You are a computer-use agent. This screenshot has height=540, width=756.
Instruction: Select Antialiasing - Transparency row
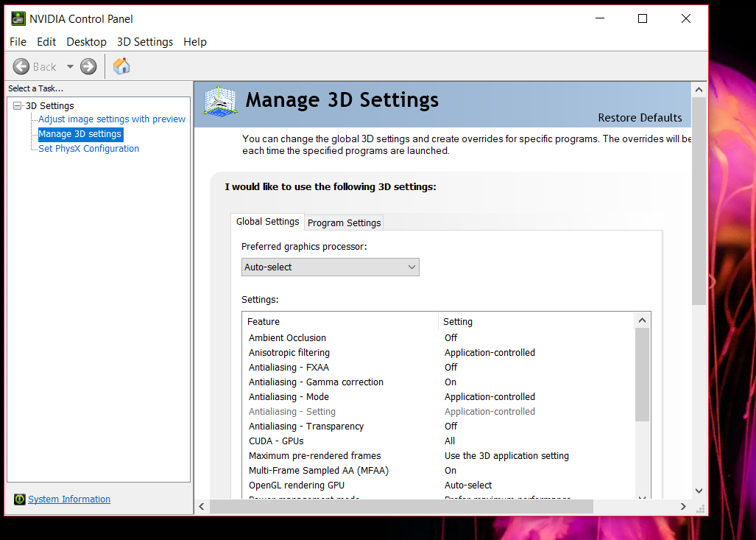click(438, 426)
